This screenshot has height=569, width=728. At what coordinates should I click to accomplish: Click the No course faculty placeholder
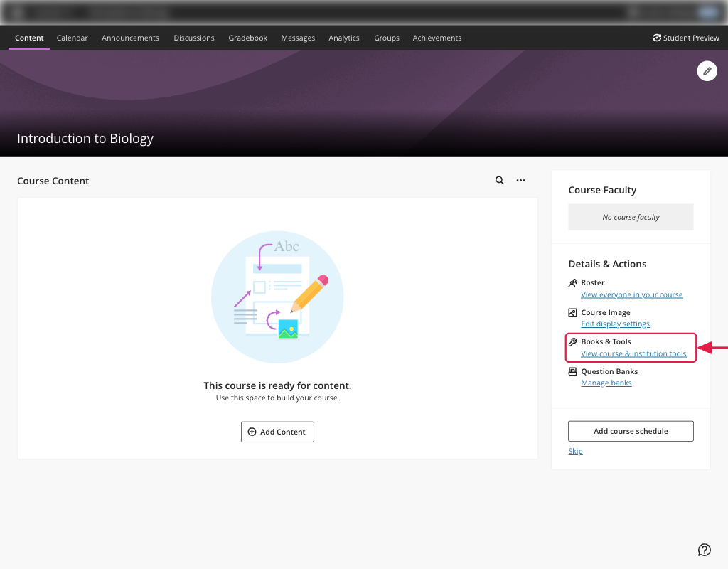[631, 217]
